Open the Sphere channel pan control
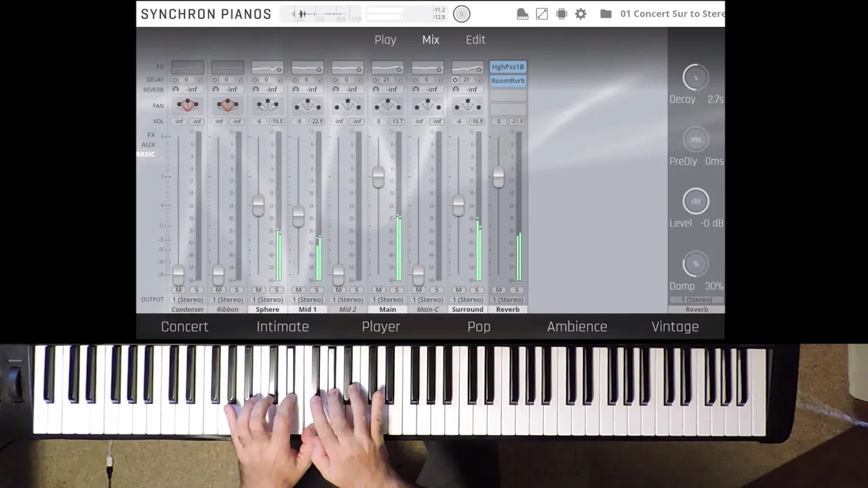This screenshot has height=488, width=868. pos(267,105)
